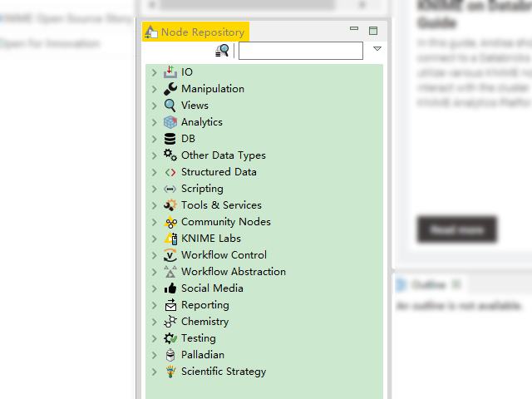Expand the Other Data Types category
The image size is (532, 399).
pos(155,155)
